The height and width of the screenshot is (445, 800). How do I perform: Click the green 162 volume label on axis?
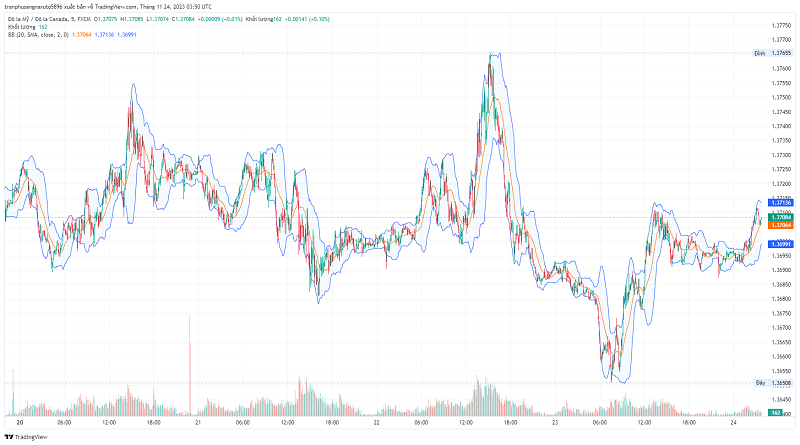(776, 412)
